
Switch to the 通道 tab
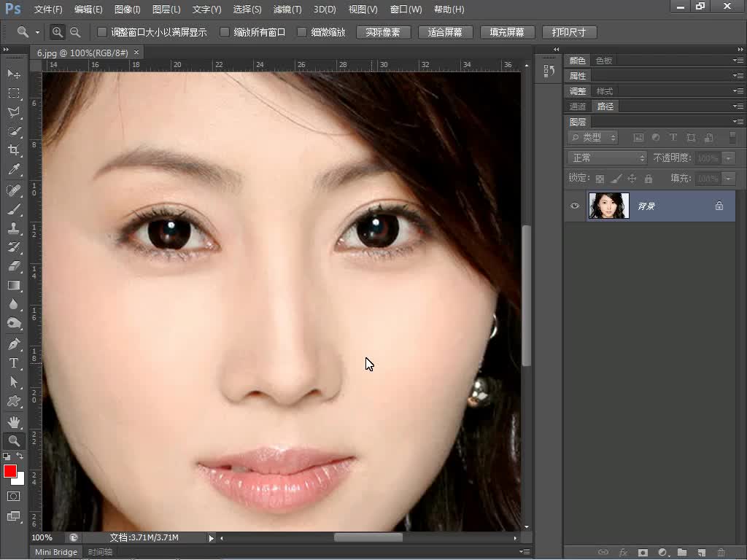tap(578, 106)
